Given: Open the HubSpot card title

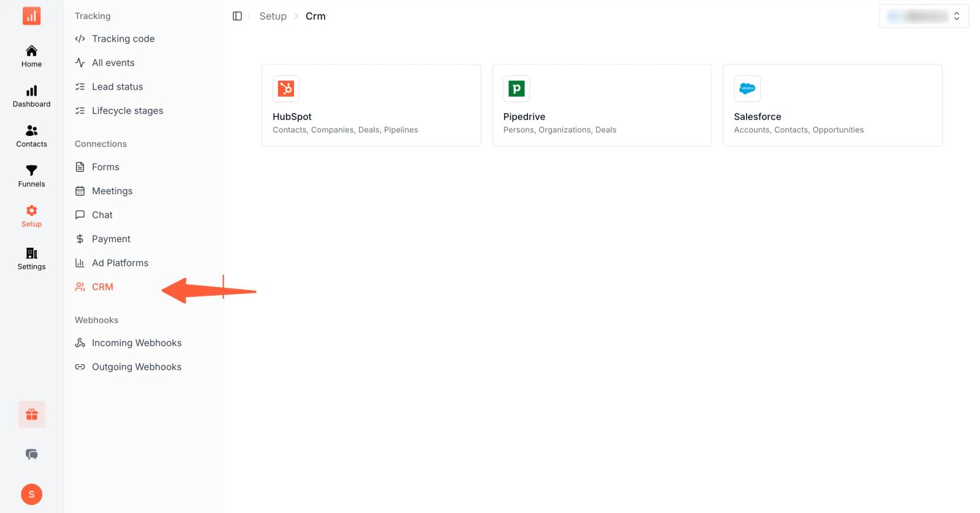Looking at the screenshot, I should pos(292,116).
